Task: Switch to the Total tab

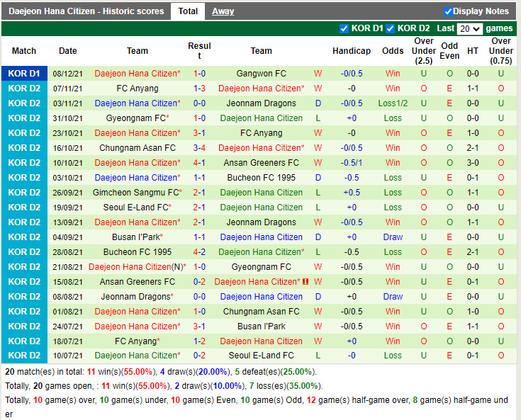Action: pyautogui.click(x=188, y=11)
